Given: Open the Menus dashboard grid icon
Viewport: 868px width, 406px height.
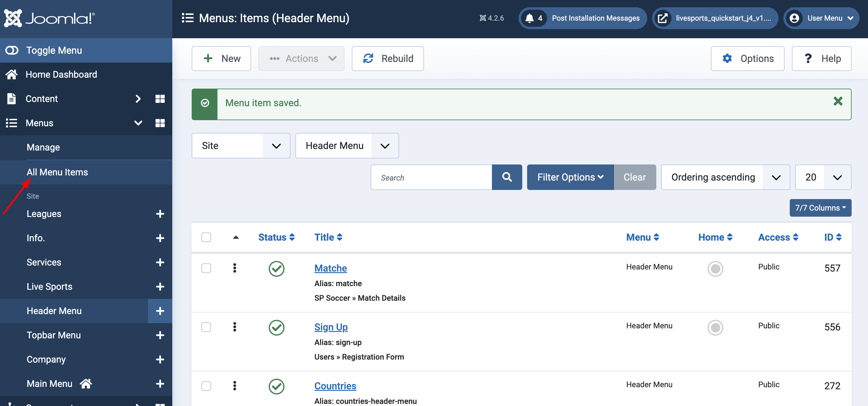Looking at the screenshot, I should pyautogui.click(x=160, y=123).
